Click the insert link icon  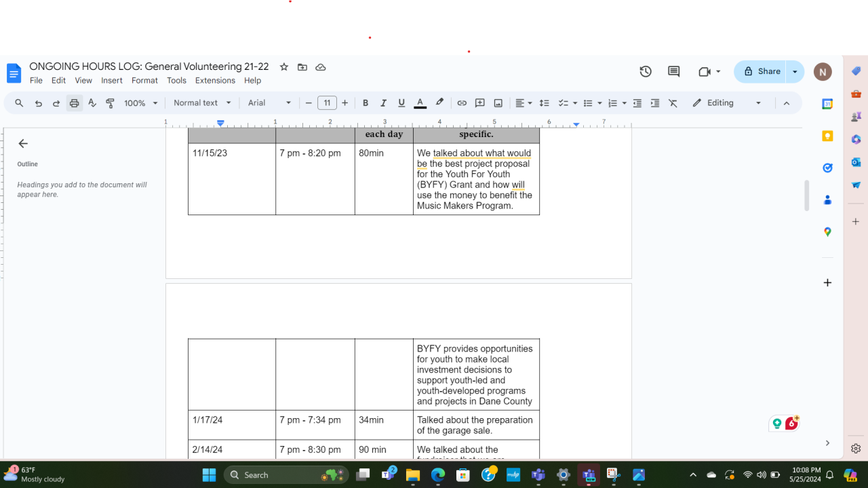462,103
